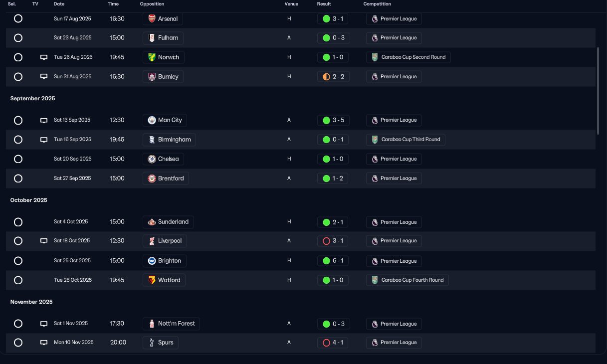The width and height of the screenshot is (607, 364).
Task: Click the TV icon for Norwich match
Action: [44, 57]
